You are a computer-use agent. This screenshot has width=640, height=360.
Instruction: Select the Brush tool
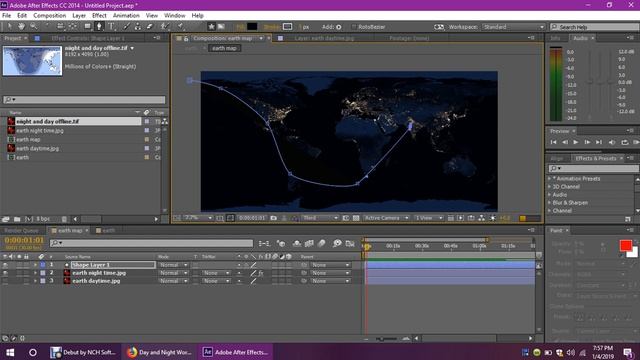click(126, 27)
